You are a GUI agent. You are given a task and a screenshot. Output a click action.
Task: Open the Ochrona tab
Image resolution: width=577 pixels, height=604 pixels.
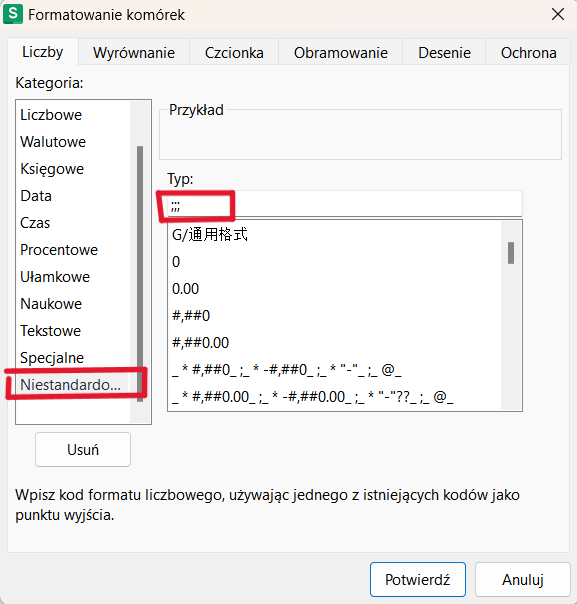click(x=528, y=53)
